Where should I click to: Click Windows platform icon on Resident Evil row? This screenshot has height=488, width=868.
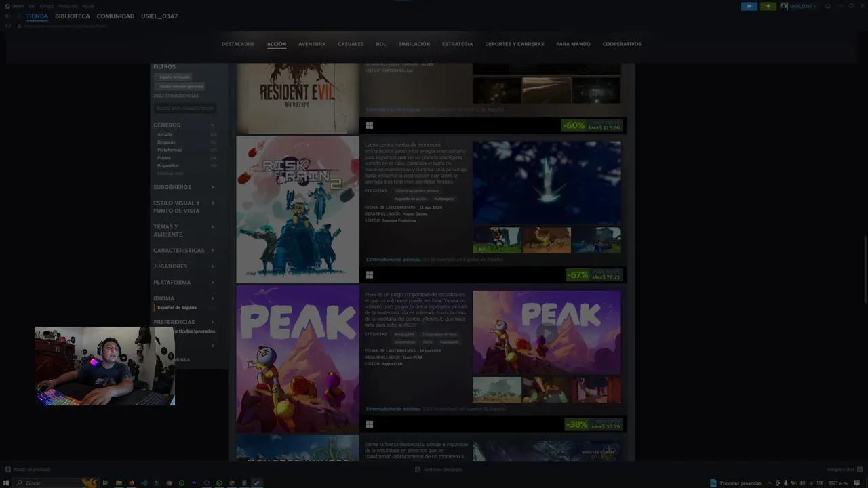click(x=370, y=125)
